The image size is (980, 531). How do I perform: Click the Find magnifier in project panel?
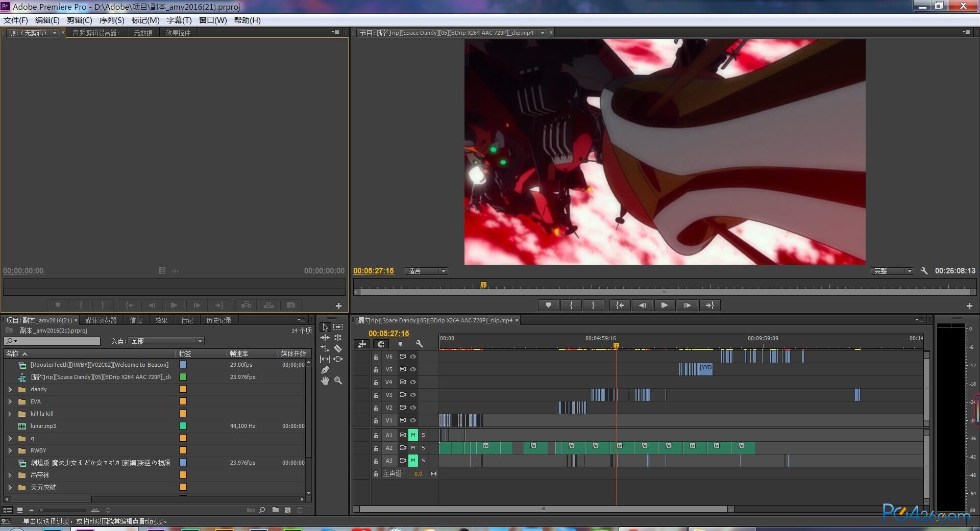pyautogui.click(x=262, y=510)
